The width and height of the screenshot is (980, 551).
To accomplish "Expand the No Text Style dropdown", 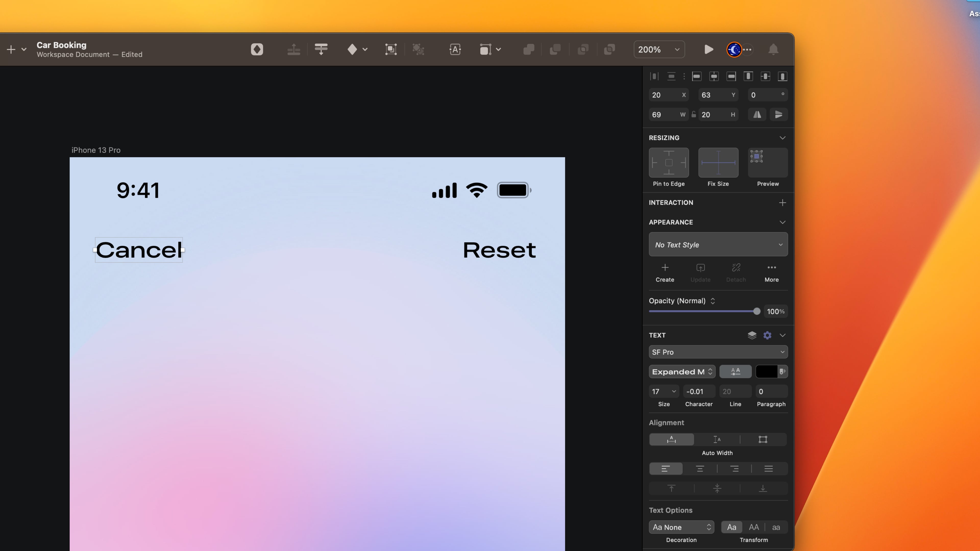I will (718, 245).
